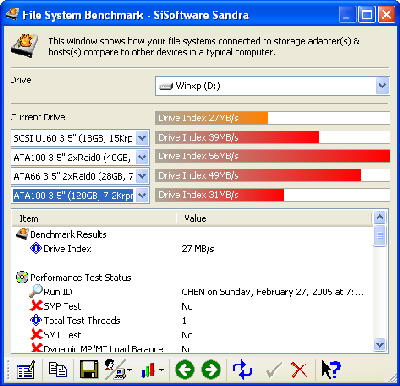The width and height of the screenshot is (400, 386).
Task: Expand the ATA100 2xRaid0 reference dropdown
Action: pos(142,157)
